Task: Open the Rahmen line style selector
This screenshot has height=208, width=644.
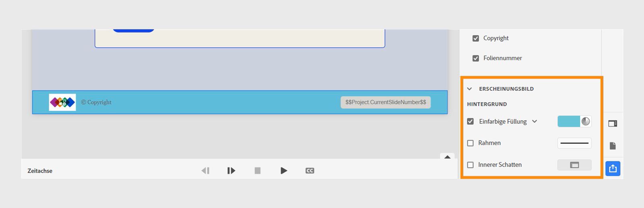Action: tap(574, 143)
